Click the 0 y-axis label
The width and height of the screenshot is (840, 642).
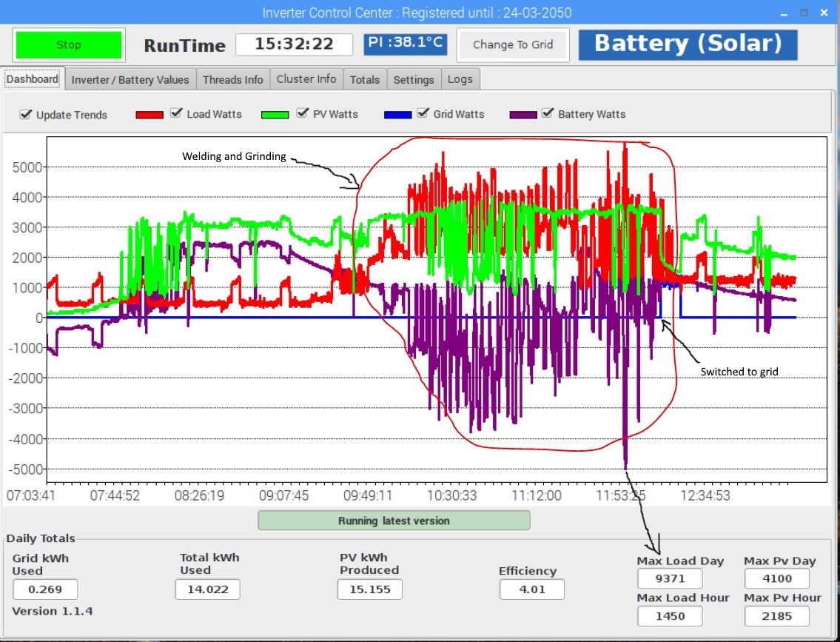(x=39, y=318)
